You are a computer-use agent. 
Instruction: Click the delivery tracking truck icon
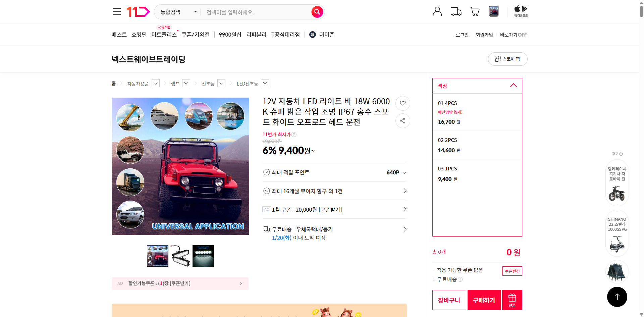456,11
